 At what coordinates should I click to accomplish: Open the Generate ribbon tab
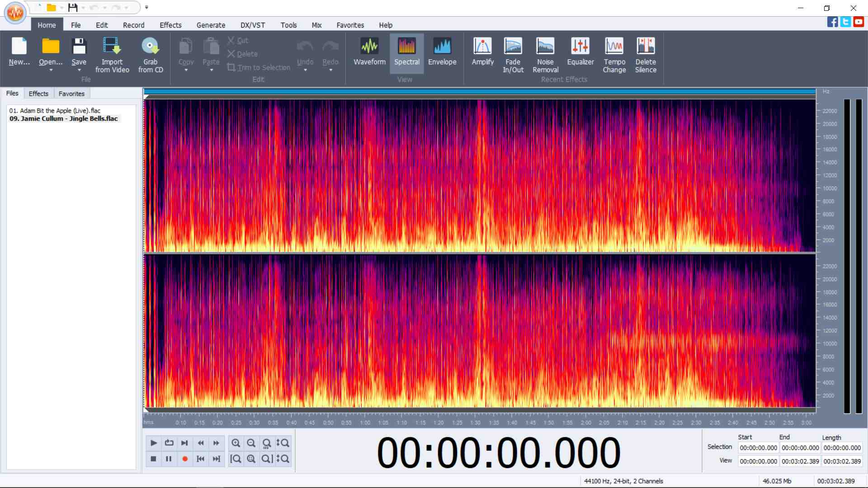[211, 25]
